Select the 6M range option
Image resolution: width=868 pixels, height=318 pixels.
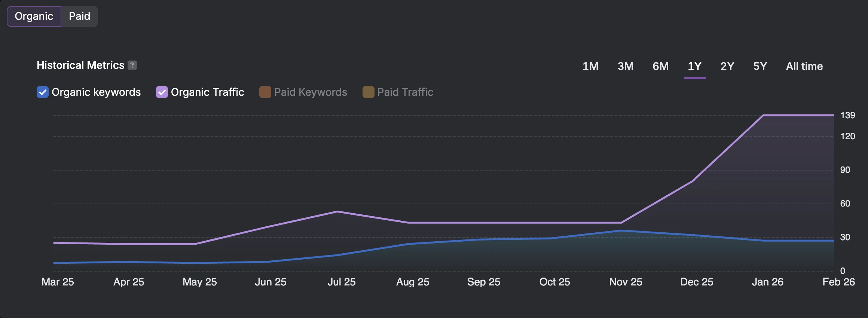[x=660, y=66]
